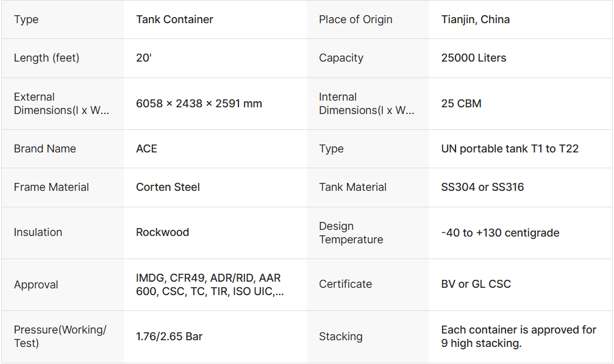
Task: Select the "Place of Origin" label
Action: (x=355, y=20)
